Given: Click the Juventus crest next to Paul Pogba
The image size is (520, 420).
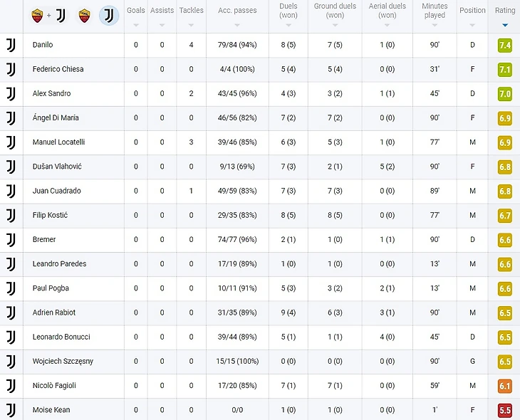Looking at the screenshot, I should pyautogui.click(x=11, y=288).
